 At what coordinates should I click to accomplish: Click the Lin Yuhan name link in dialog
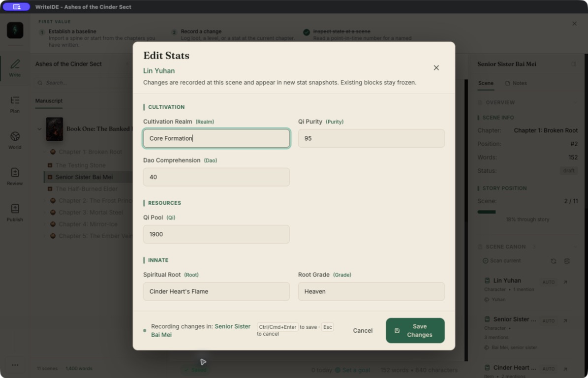159,71
